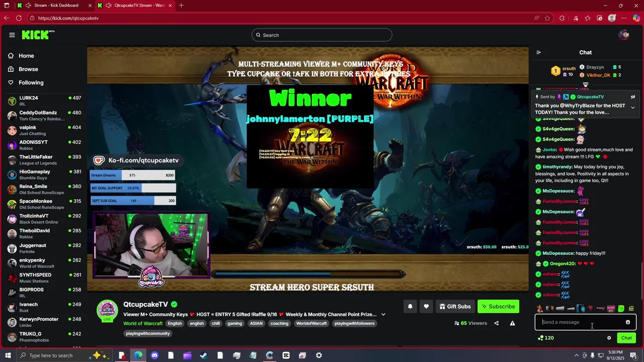Toggle notification bell for QtcupcakeTV
The height and width of the screenshot is (362, 644).
(x=410, y=306)
